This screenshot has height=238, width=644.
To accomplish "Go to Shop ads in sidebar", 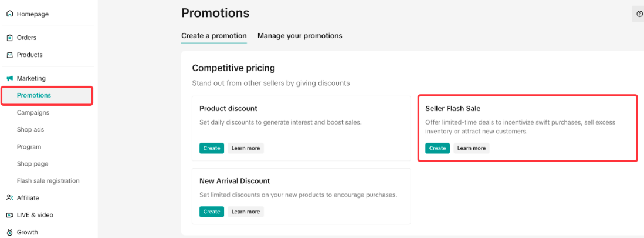I will pyautogui.click(x=30, y=129).
